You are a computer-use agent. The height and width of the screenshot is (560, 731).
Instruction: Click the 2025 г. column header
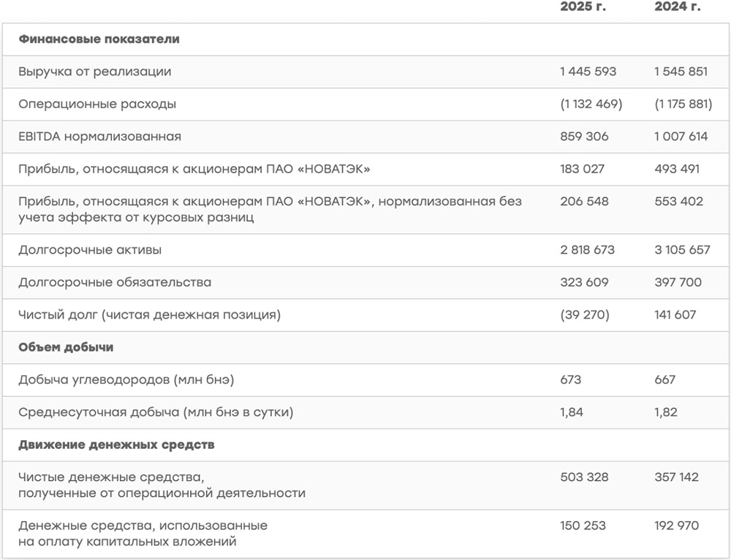(583, 7)
